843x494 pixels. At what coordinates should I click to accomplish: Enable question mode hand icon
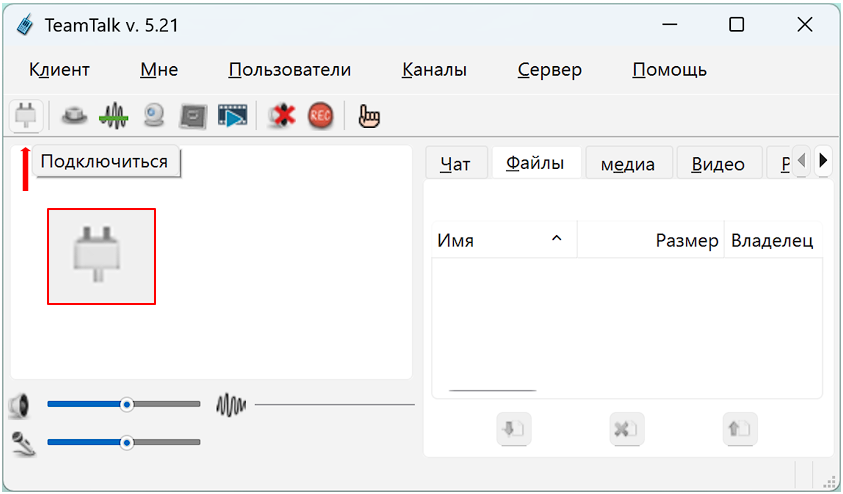click(x=369, y=116)
